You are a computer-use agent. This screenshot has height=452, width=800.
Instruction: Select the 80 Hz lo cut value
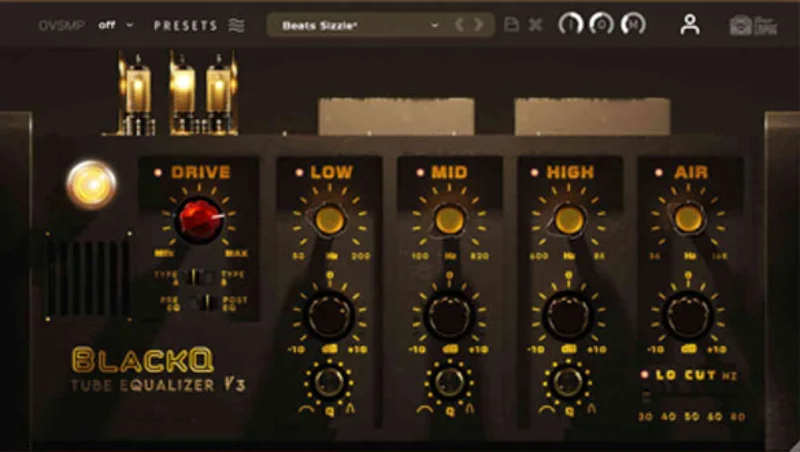click(x=737, y=417)
